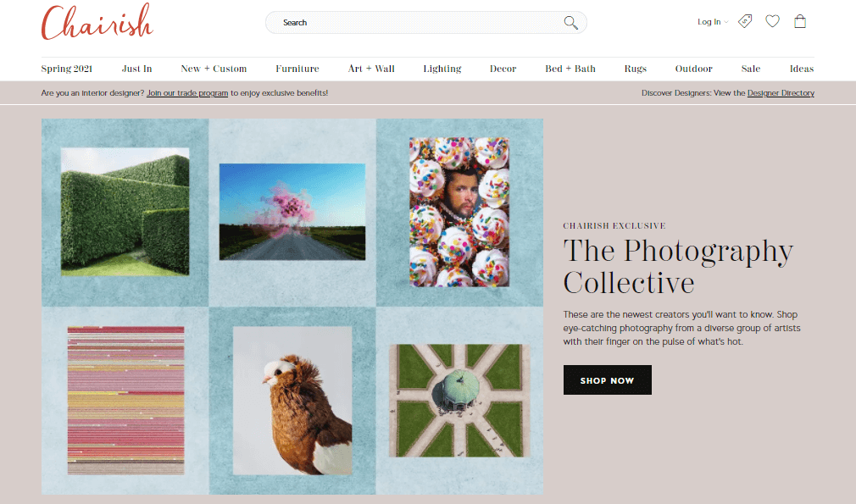856x504 pixels.
Task: Open the Lighting menu
Action: tap(442, 69)
